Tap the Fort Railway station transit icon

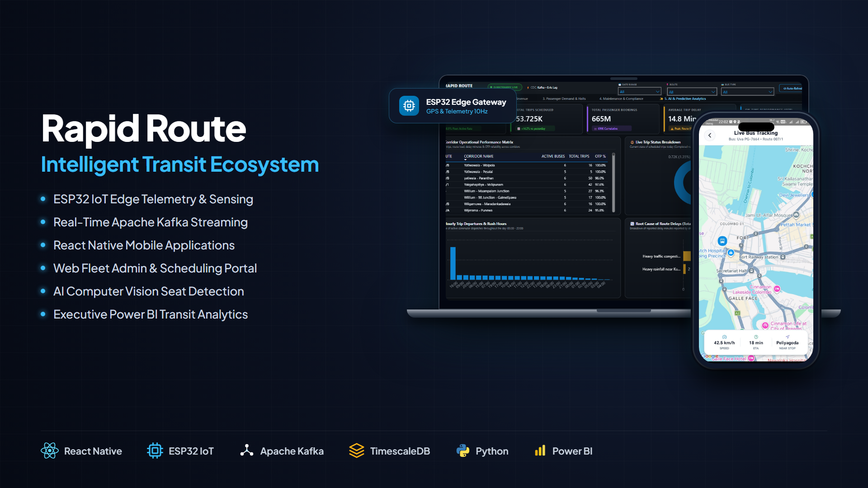click(783, 257)
